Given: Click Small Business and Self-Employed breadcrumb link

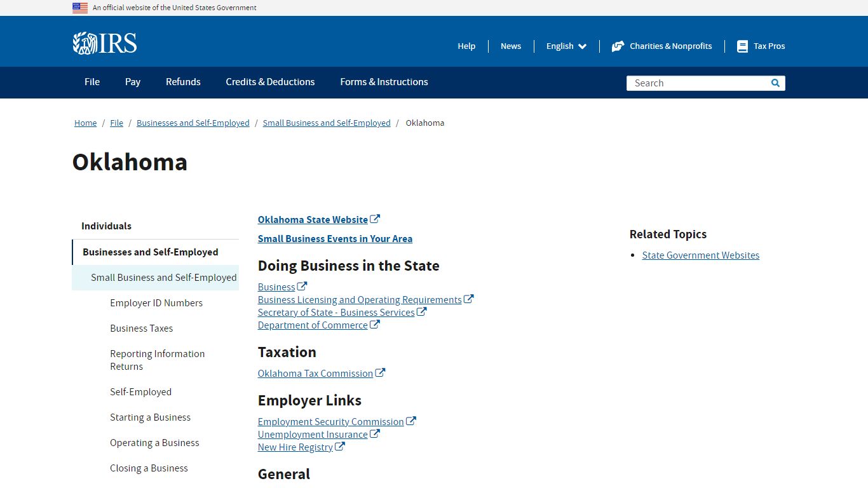Looking at the screenshot, I should [327, 123].
